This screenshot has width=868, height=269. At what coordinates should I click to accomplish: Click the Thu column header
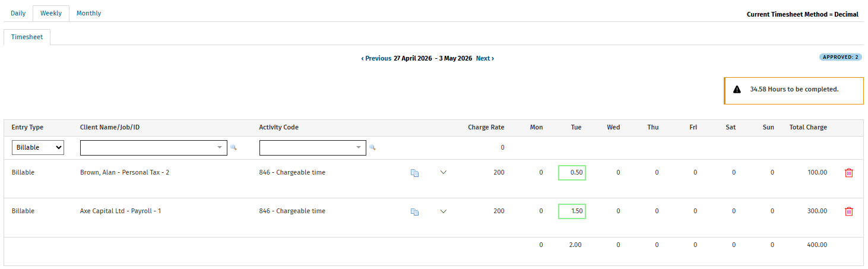652,128
